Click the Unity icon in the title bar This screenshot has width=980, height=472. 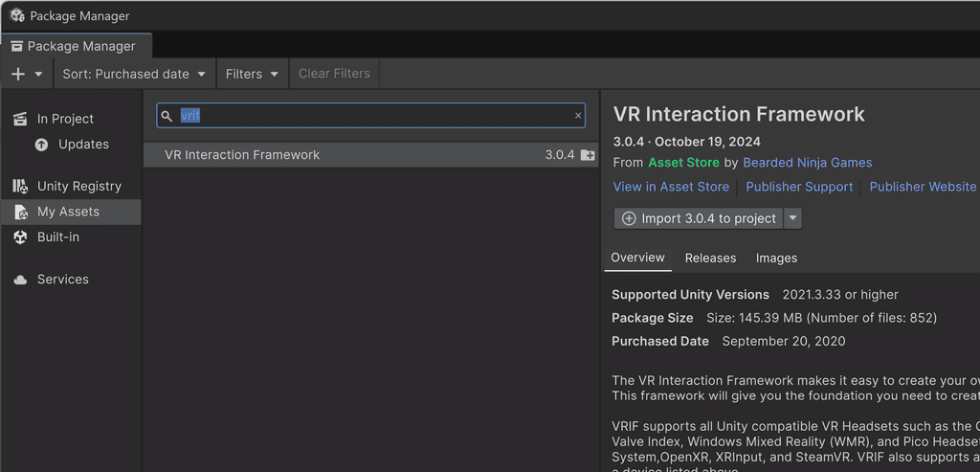click(17, 15)
